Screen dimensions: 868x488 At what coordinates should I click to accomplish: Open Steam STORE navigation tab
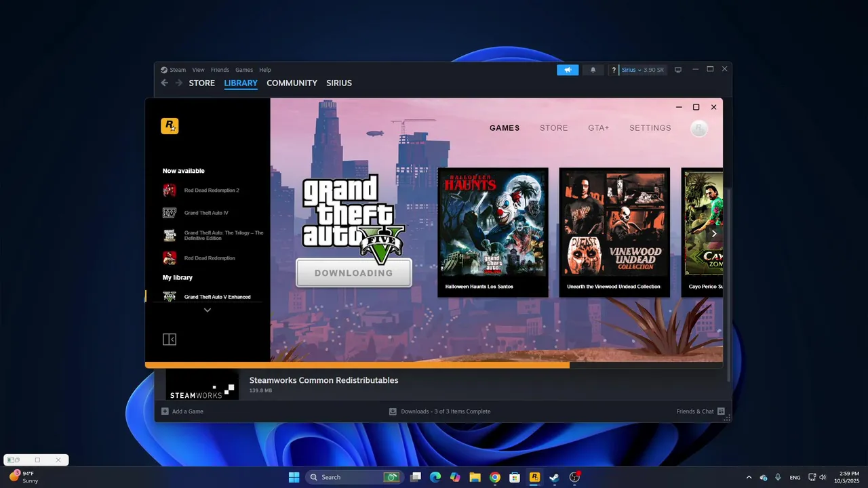pyautogui.click(x=202, y=83)
